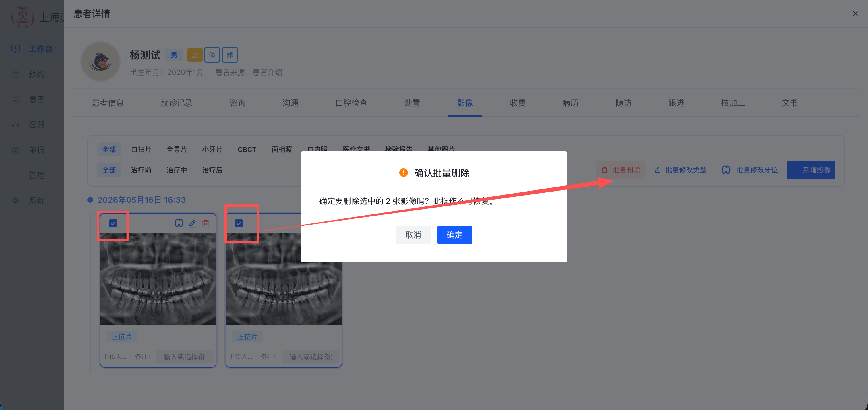Confirm the batch delete with 确定
868x410 pixels.
click(454, 235)
